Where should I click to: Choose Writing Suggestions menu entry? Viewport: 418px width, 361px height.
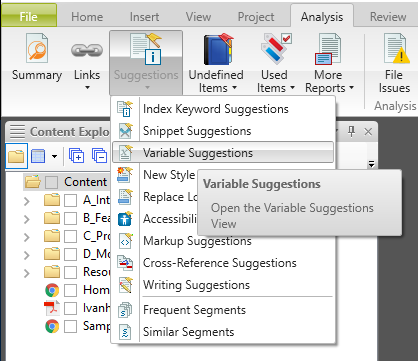pyautogui.click(x=223, y=285)
